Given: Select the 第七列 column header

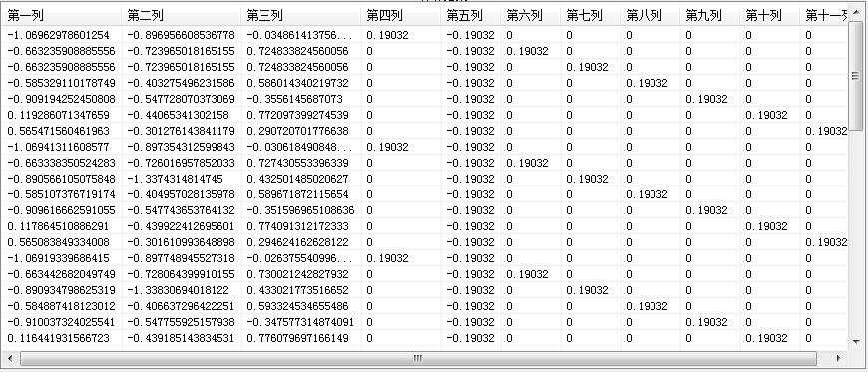Looking at the screenshot, I should click(x=591, y=16).
